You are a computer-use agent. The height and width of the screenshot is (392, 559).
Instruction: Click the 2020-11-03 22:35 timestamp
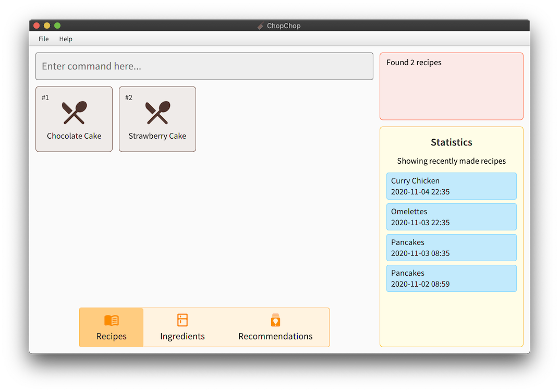pos(420,223)
